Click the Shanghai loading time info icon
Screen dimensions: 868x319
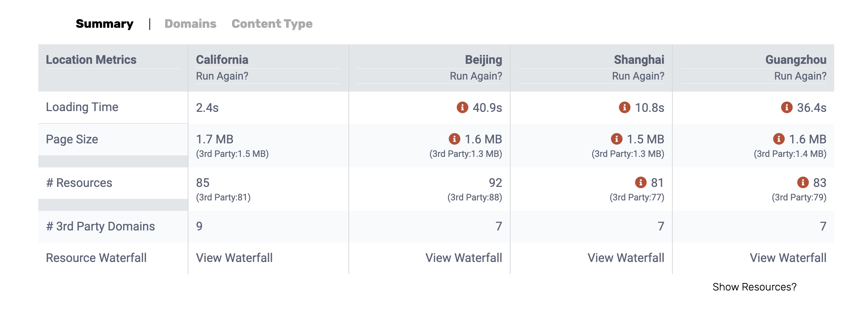(624, 107)
